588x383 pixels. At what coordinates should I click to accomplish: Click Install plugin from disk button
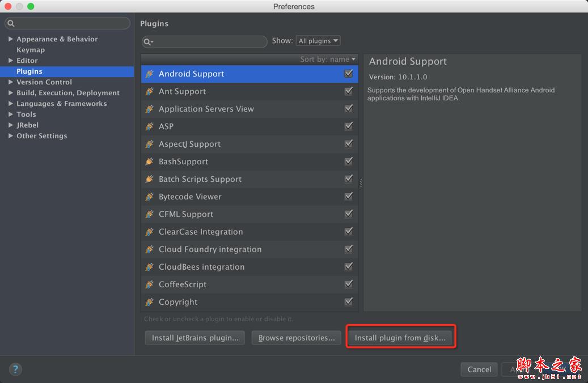[x=400, y=338]
